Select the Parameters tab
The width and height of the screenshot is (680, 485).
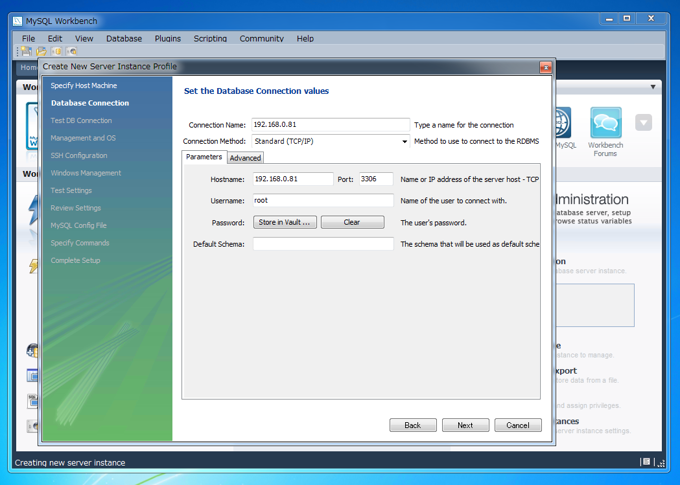coord(204,157)
